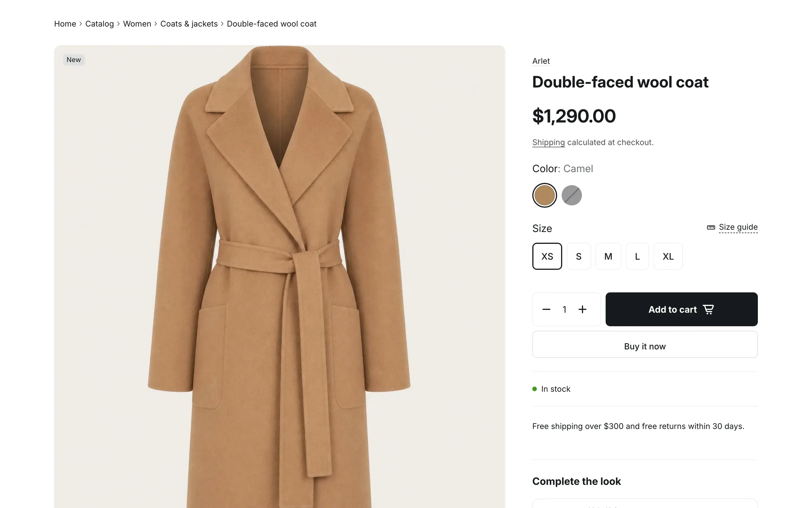Screen dimensions: 812x508
Task: Select the unavailable grey color swatch
Action: pyautogui.click(x=572, y=195)
